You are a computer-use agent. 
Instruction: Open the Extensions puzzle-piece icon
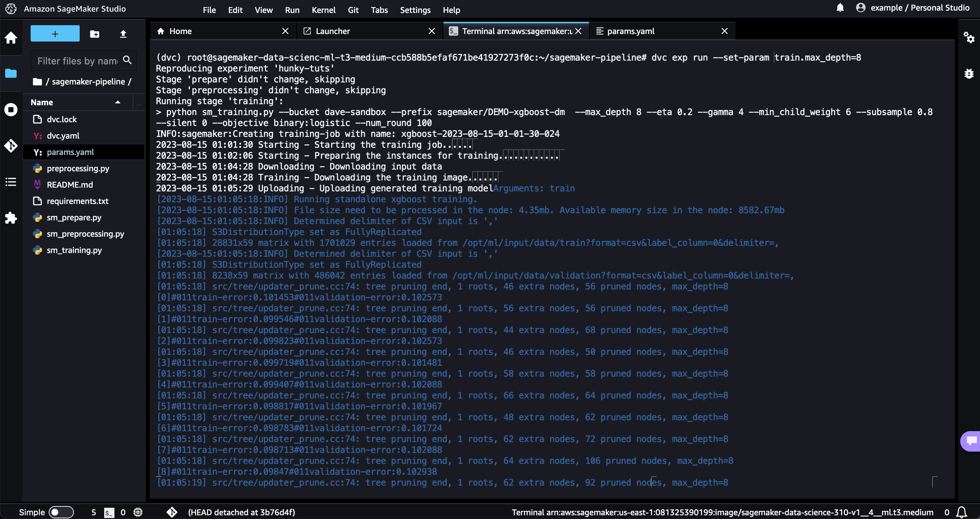coord(11,218)
